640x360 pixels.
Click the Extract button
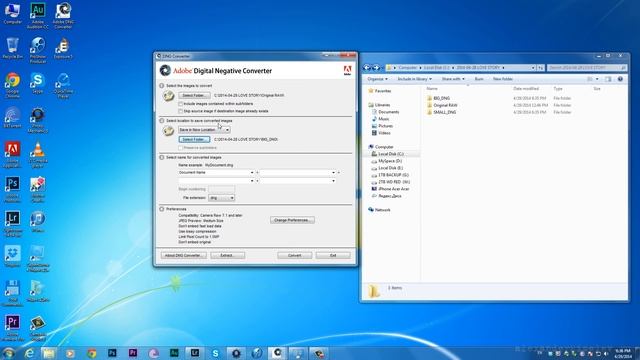click(x=228, y=256)
